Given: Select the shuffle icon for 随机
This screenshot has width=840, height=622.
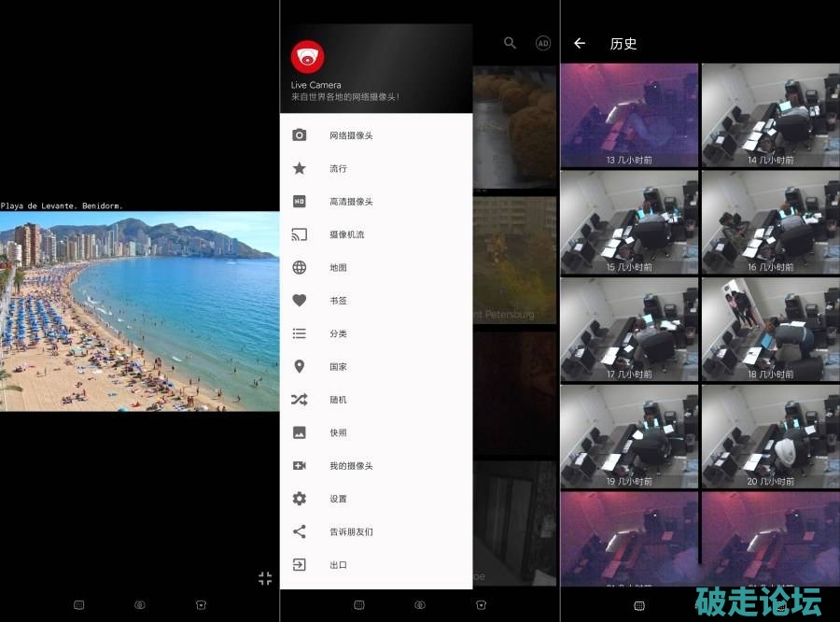Looking at the screenshot, I should [299, 400].
